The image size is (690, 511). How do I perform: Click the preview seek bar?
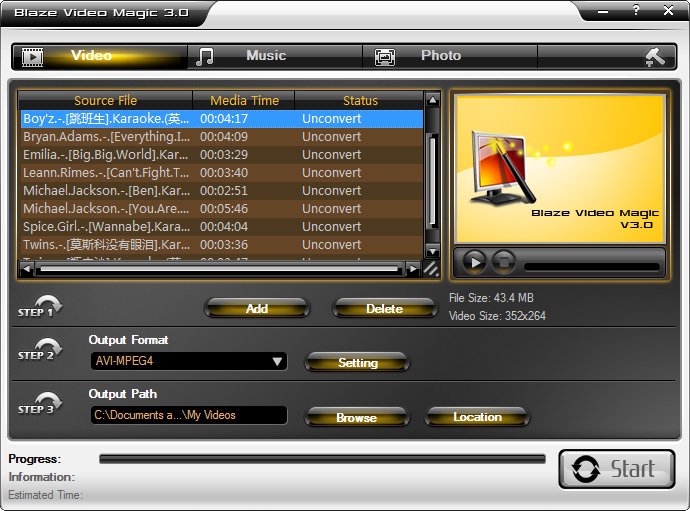592,267
